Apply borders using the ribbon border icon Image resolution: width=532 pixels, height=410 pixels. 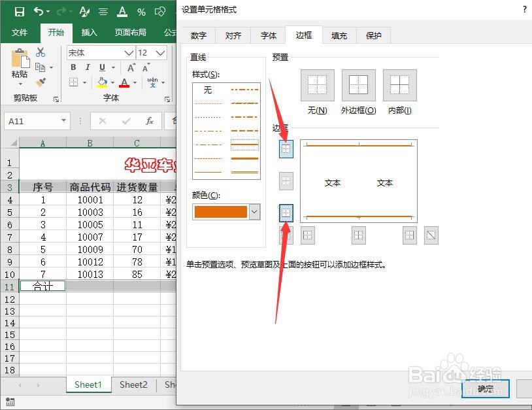coord(74,82)
